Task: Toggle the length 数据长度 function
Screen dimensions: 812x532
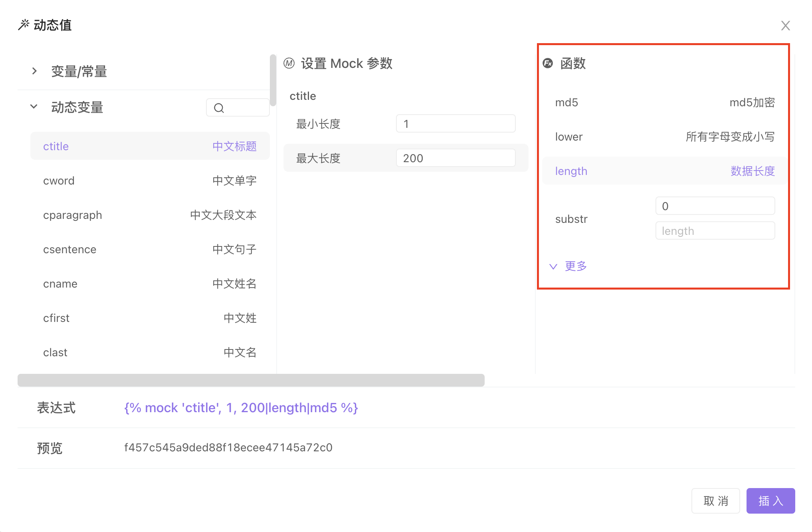Action: click(x=664, y=171)
